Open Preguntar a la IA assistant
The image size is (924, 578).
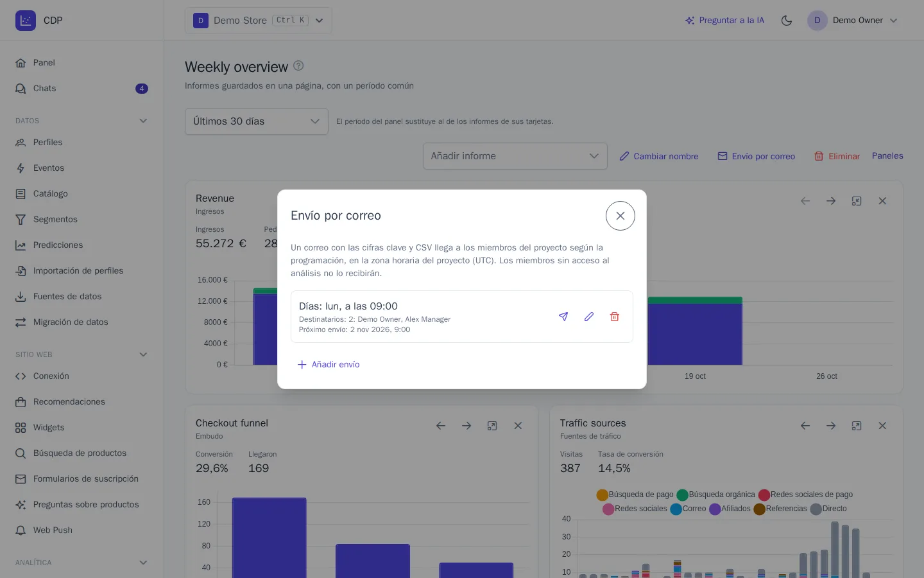724,21
